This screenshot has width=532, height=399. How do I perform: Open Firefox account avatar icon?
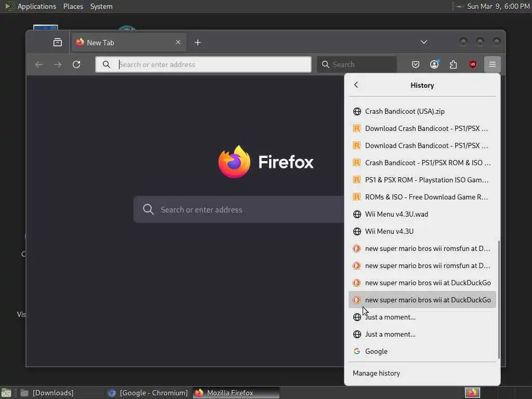point(434,64)
